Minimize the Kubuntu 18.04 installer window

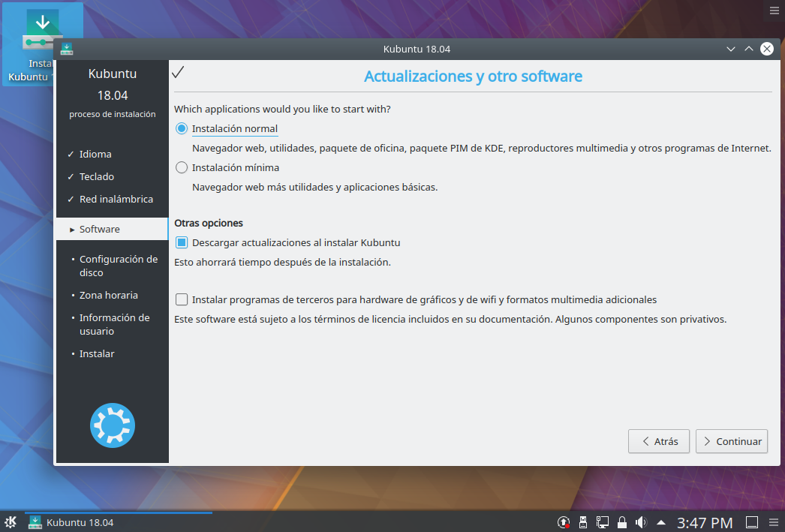pyautogui.click(x=731, y=49)
